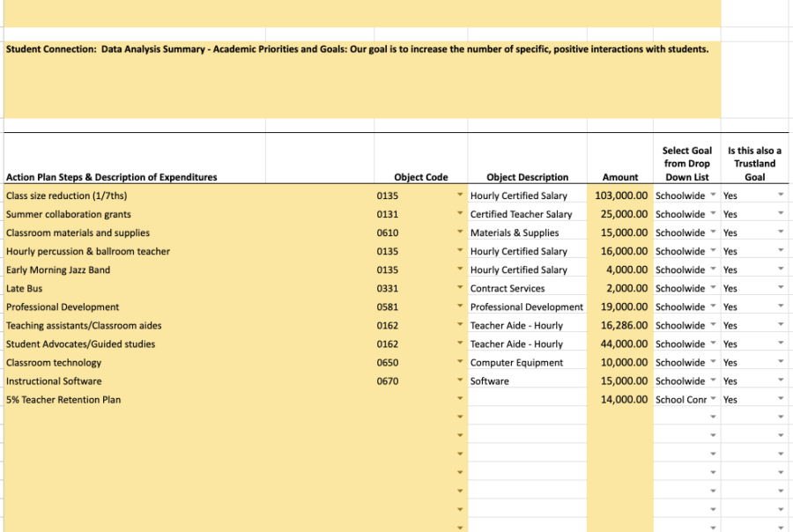Screen dimensions: 793x532
Task: Select the 2,000.00 amount cell
Action: click(620, 288)
